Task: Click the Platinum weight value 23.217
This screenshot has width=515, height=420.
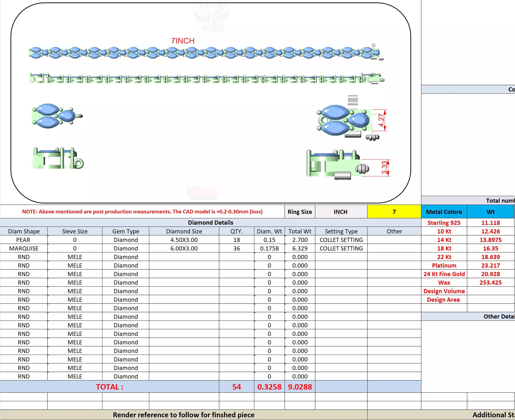Action: click(490, 265)
